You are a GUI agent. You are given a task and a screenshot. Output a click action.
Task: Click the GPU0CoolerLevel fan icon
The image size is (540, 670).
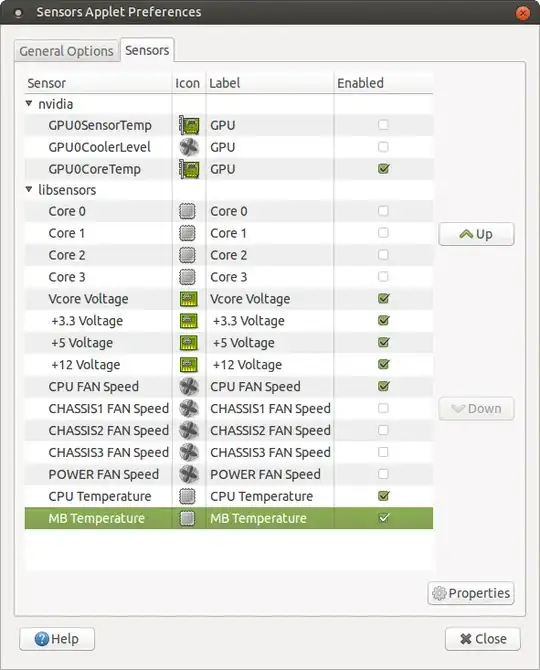(188, 147)
